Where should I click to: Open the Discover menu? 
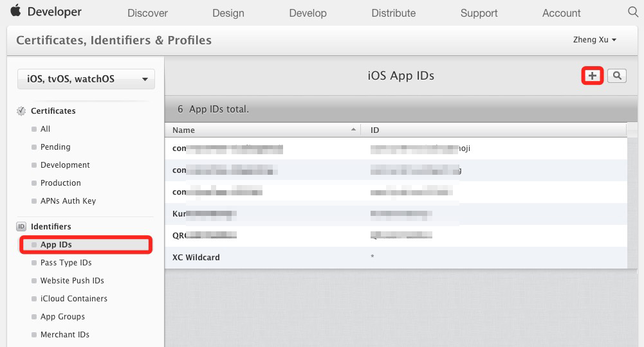147,13
